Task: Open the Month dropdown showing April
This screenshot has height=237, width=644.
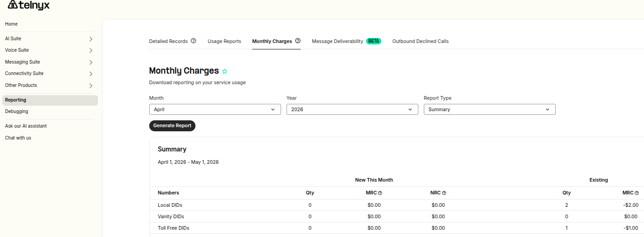Action: coord(215,109)
